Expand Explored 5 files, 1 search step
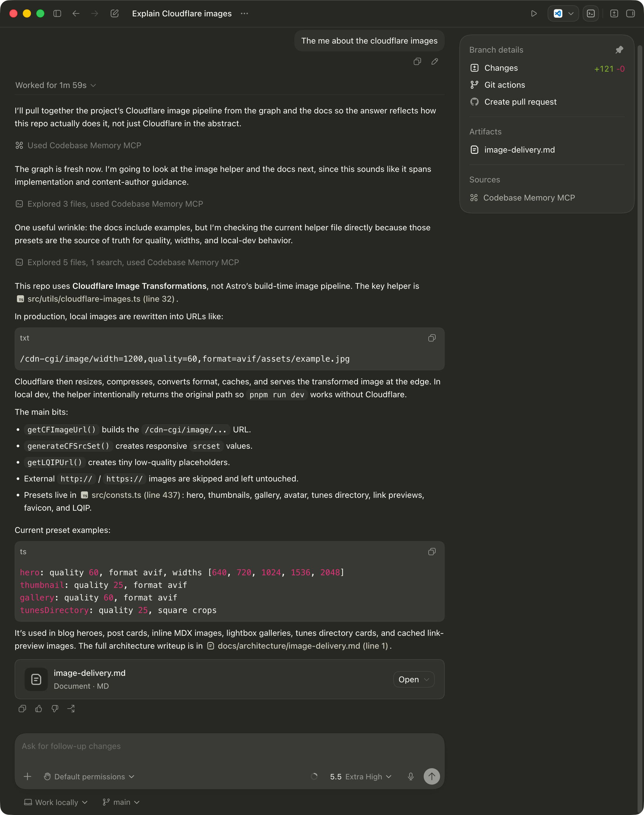 click(x=127, y=262)
